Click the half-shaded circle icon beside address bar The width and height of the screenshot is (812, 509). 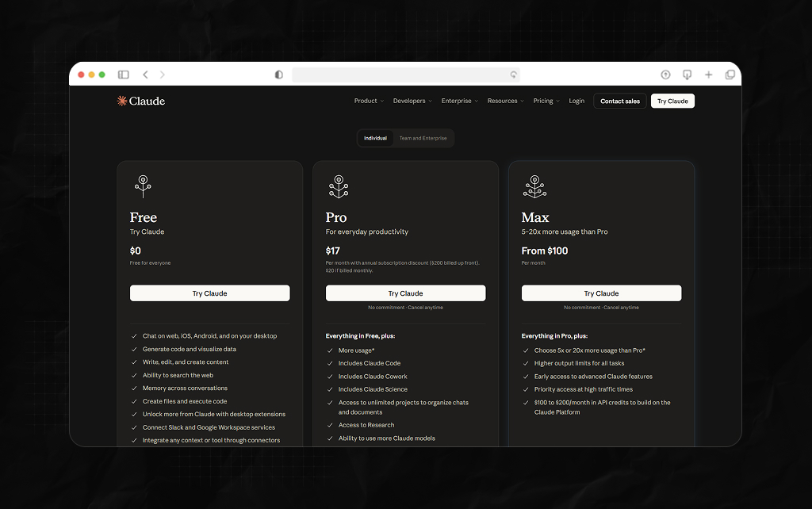pos(278,75)
